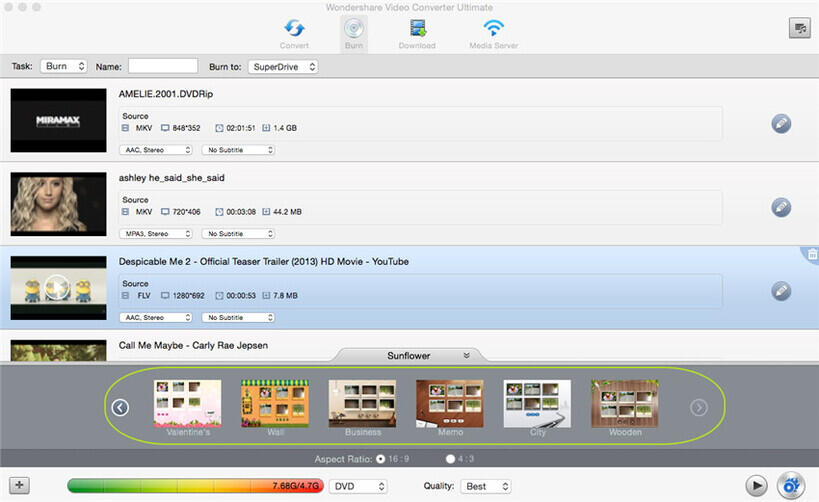Click the 44.2 MB file size value
The image size is (819, 502).
287,212
